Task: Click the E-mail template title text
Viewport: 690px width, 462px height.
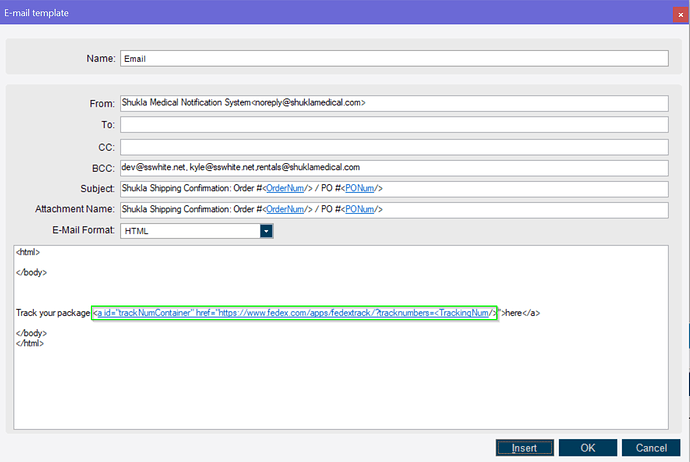Action: (x=37, y=13)
